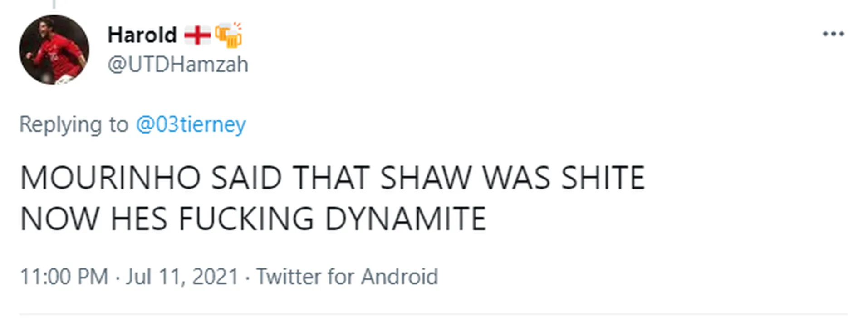
Task: Click the "Replying to" label text
Action: click(x=74, y=124)
